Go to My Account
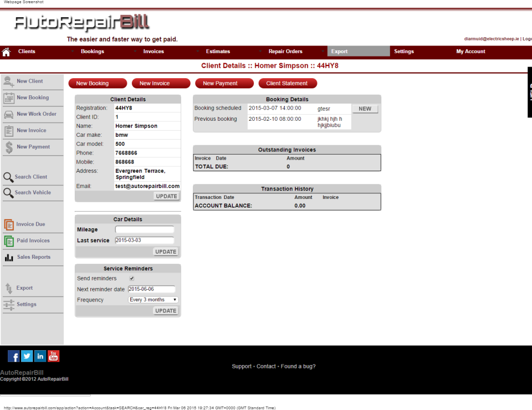 tap(470, 51)
